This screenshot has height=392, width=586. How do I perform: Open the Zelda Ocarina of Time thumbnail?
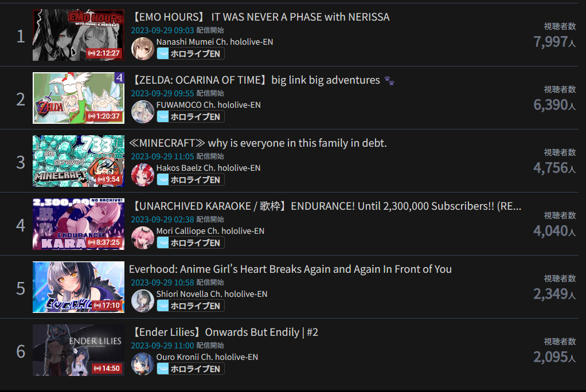point(79,98)
